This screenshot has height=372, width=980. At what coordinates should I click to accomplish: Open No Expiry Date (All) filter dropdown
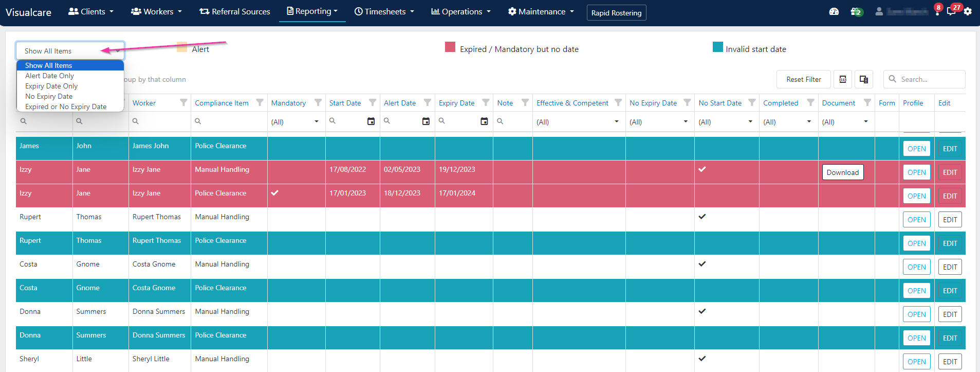click(x=659, y=122)
